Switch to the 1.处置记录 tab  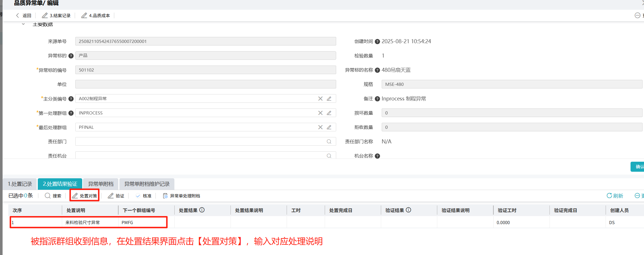pos(20,184)
